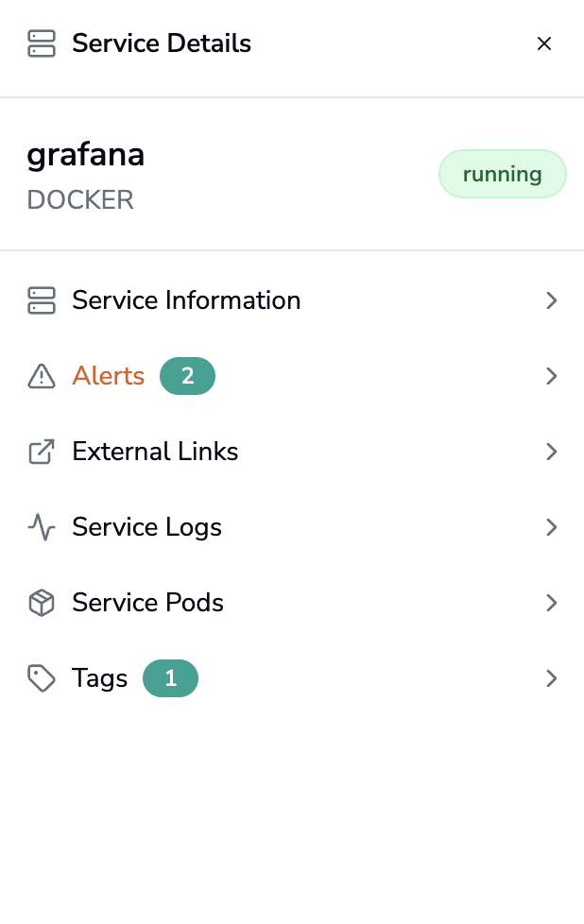Expand the Service Pods chevron
The height and width of the screenshot is (924, 584).
click(x=552, y=603)
